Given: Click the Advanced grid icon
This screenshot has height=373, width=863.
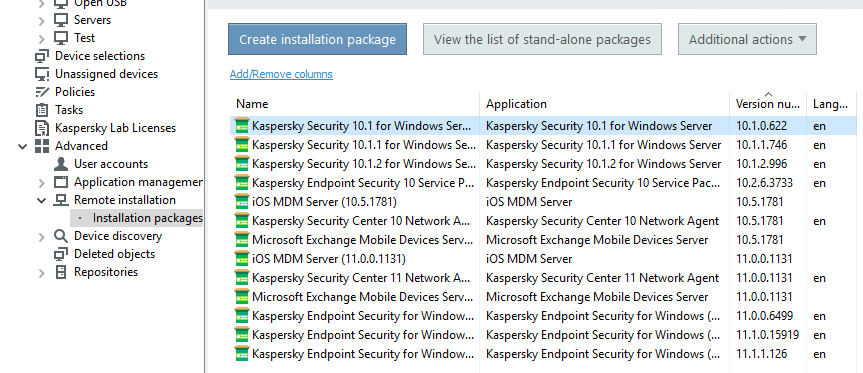Looking at the screenshot, I should (x=42, y=146).
